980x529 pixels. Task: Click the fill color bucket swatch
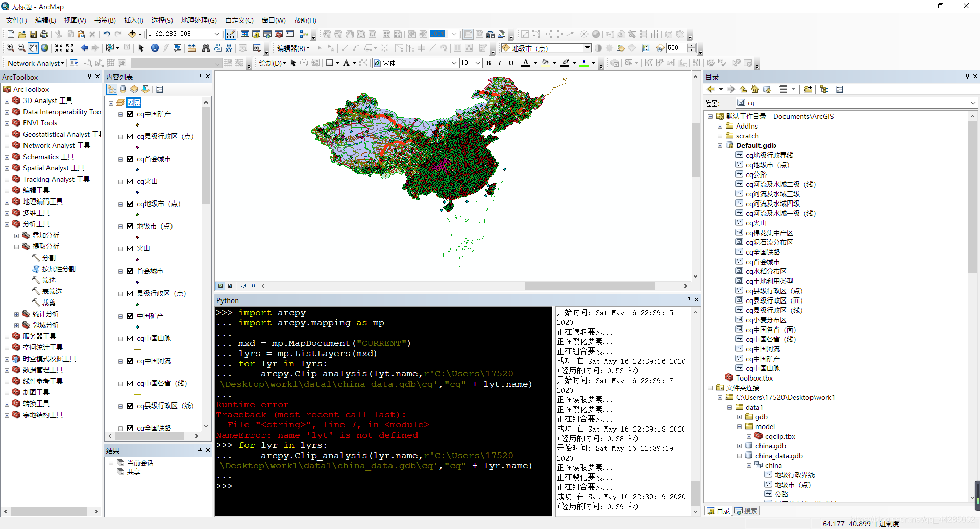pyautogui.click(x=546, y=63)
